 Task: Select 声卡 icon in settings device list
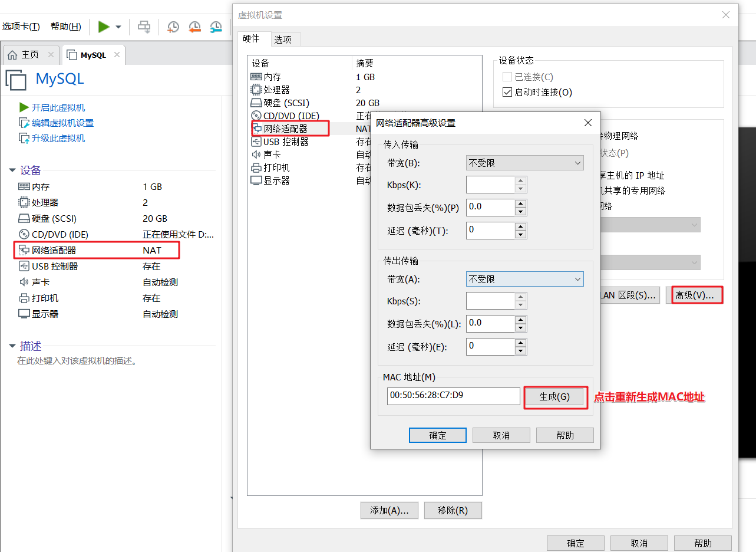point(256,155)
